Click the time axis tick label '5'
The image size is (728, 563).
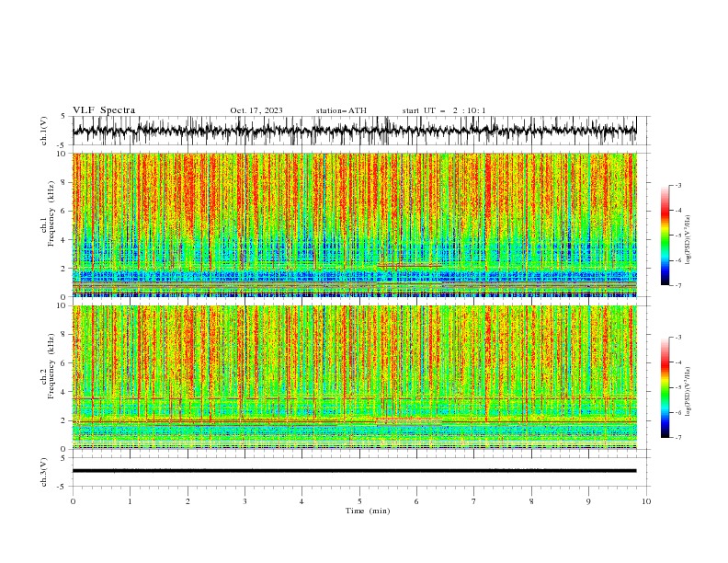click(x=359, y=501)
